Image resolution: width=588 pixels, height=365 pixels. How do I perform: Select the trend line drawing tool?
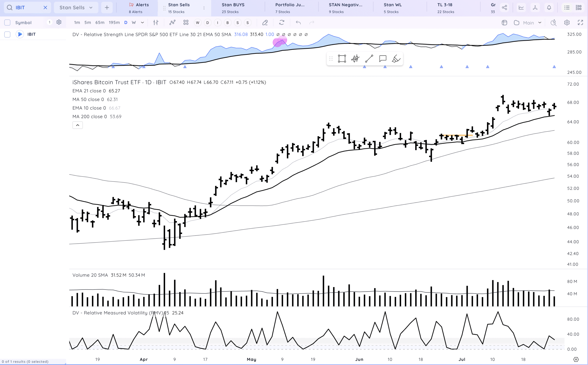[x=369, y=59]
